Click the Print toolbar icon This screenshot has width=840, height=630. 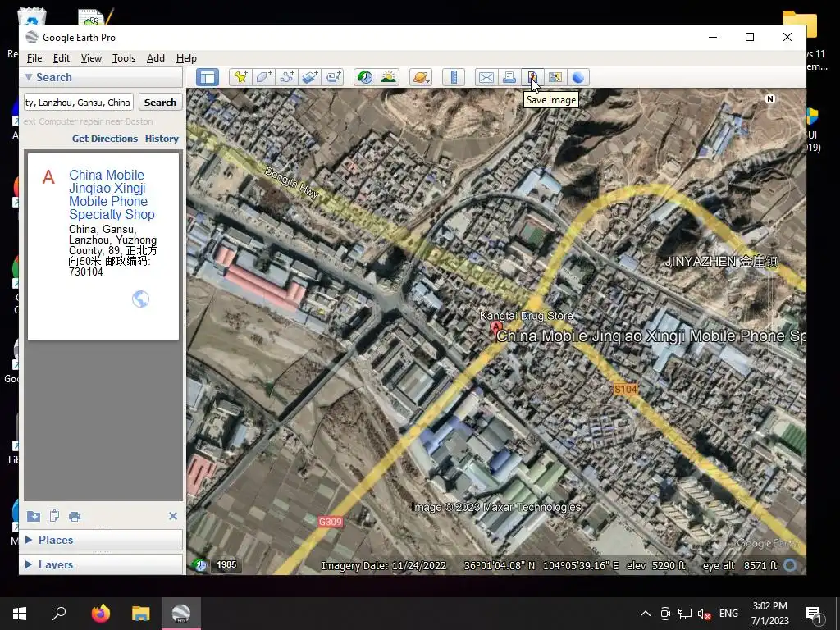click(x=509, y=77)
